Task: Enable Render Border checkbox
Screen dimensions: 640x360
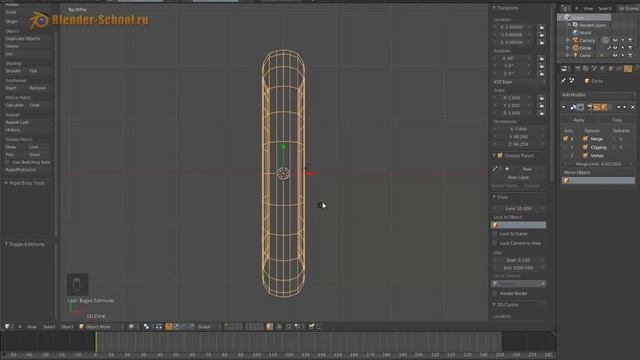Action: (495, 293)
